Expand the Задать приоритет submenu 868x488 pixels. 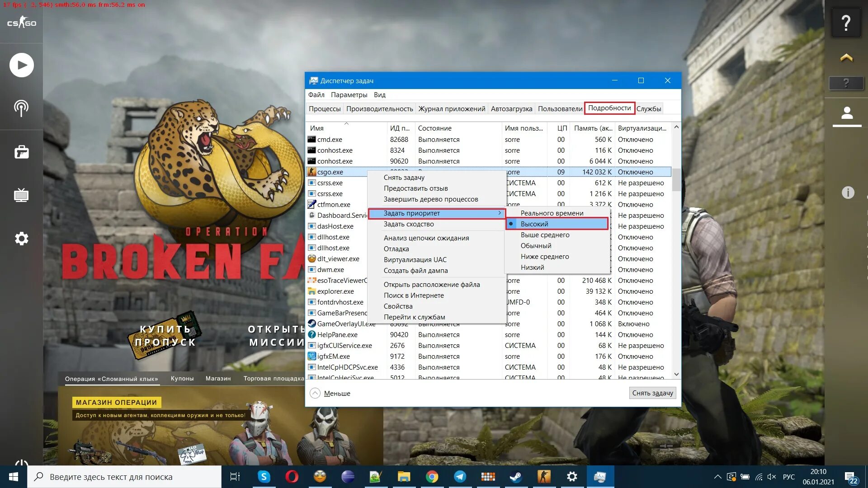(437, 213)
